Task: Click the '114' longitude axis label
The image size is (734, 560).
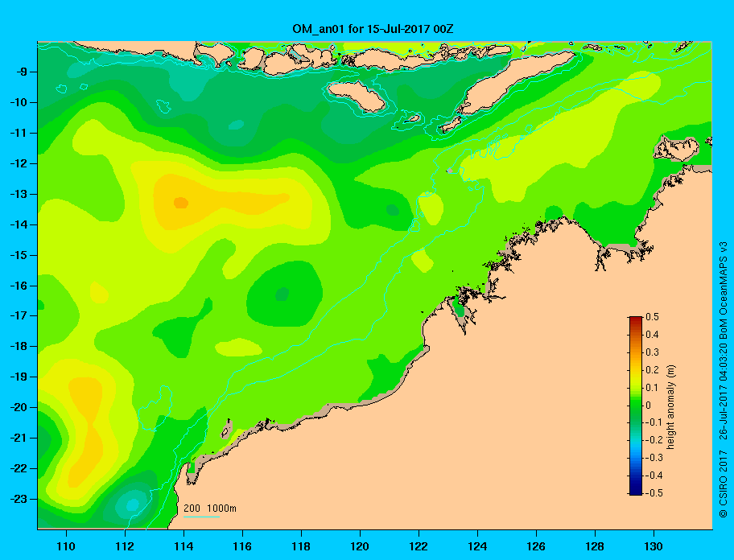Action: click(x=183, y=546)
